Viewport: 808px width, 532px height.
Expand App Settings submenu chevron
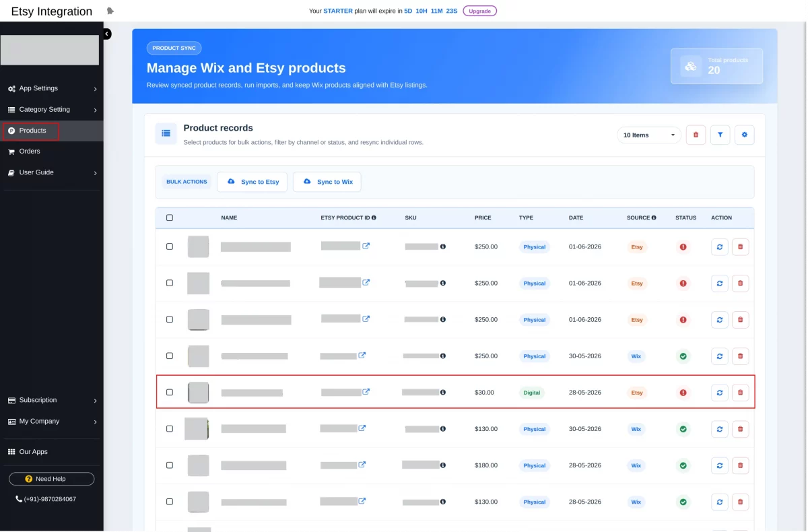click(95, 89)
